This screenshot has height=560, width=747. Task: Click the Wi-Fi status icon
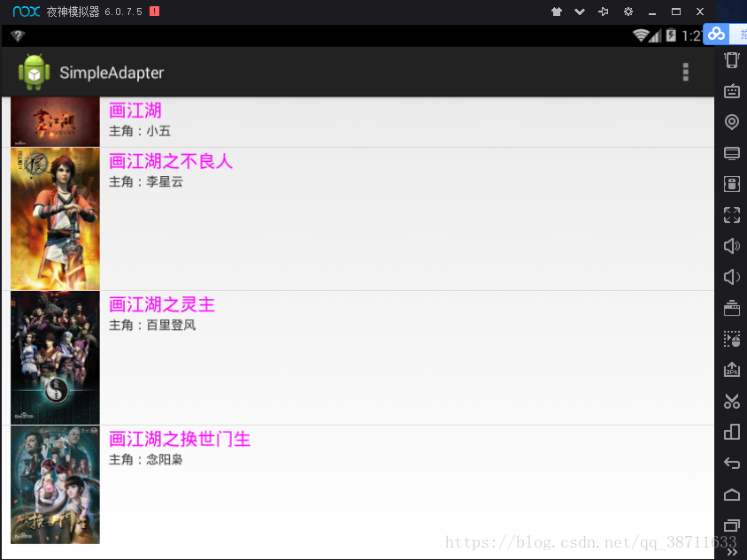click(641, 35)
